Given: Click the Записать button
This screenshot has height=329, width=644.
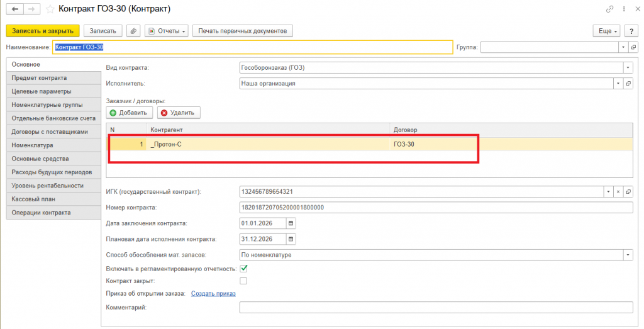Looking at the screenshot, I should [103, 31].
